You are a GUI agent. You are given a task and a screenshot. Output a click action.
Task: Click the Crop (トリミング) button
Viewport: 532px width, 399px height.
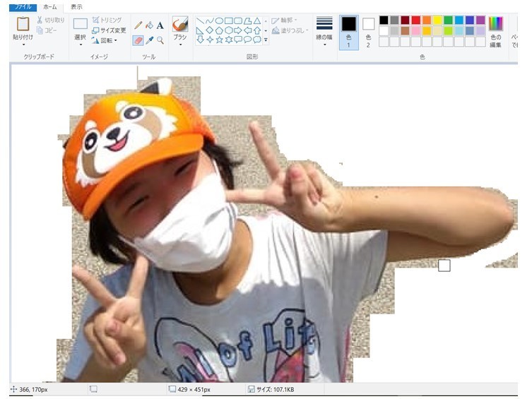107,20
